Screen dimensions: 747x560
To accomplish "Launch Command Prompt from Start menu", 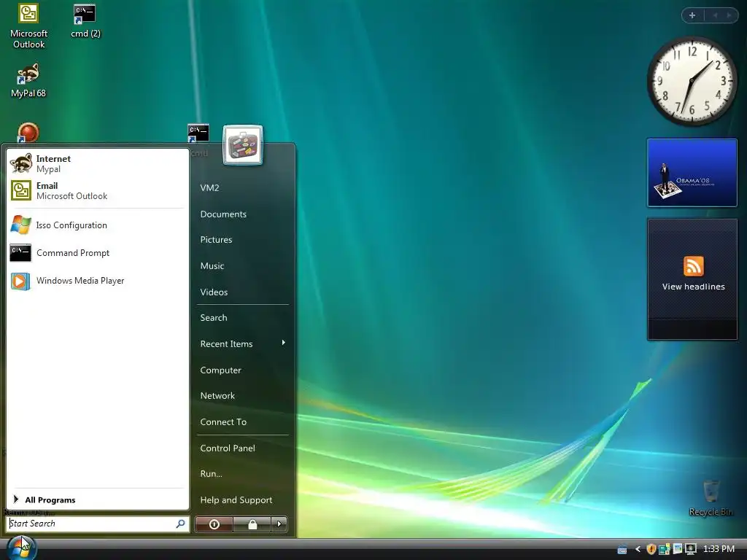I will (x=98, y=253).
